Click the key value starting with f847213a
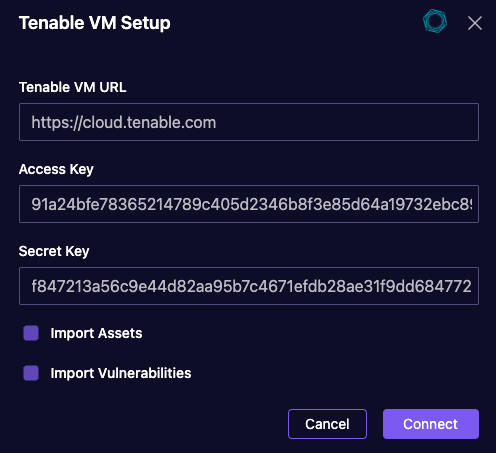Screen dimensions: 496x453 pos(251,286)
